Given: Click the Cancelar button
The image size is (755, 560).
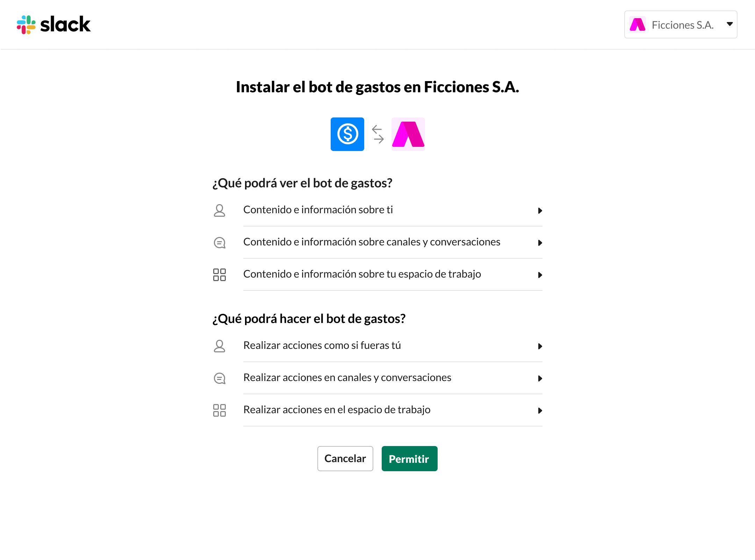Looking at the screenshot, I should click(x=345, y=459).
